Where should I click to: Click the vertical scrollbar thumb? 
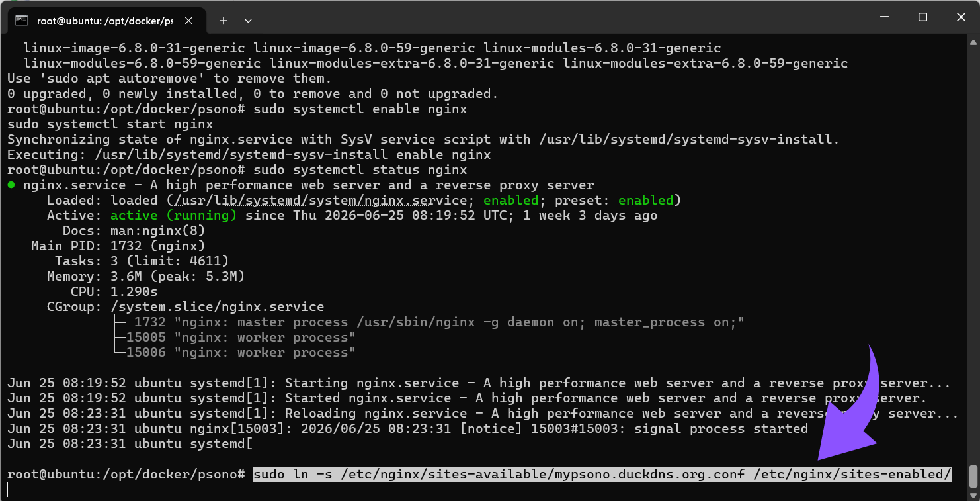point(973,475)
